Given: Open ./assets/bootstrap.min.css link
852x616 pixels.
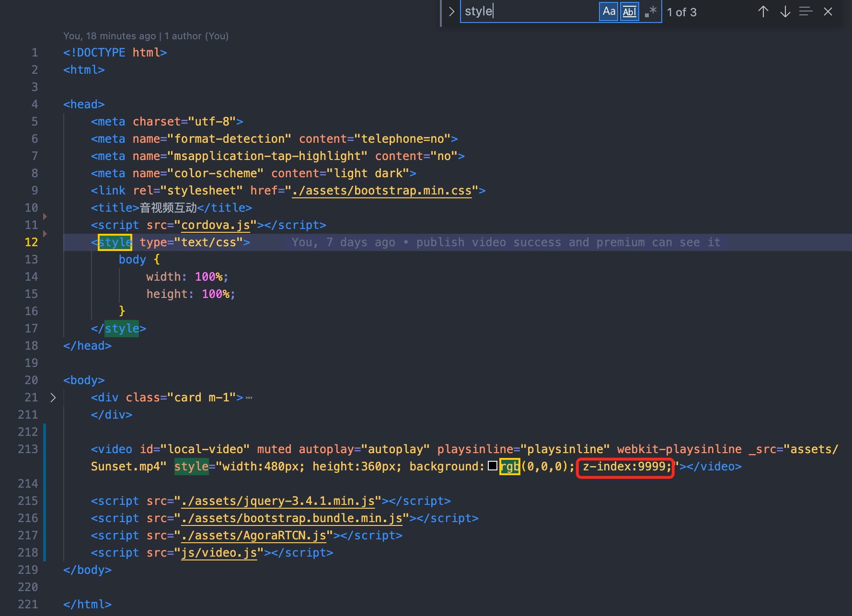Looking at the screenshot, I should [382, 191].
